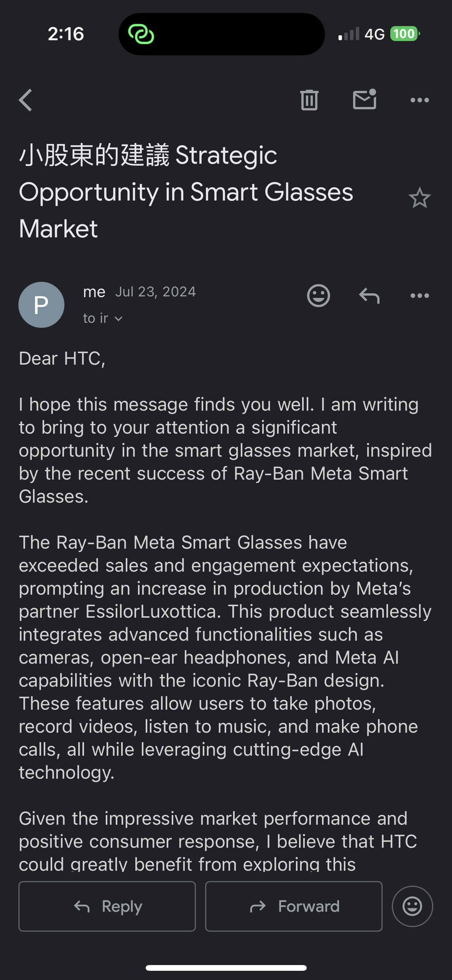Delete this email with trash icon
The width and height of the screenshot is (452, 980).
point(309,100)
